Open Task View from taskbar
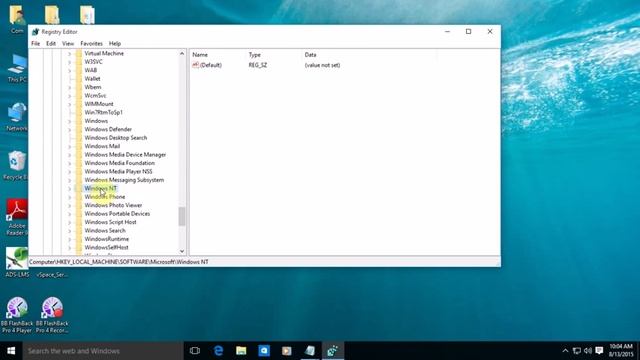Image resolution: width=640 pixels, height=360 pixels. click(x=195, y=351)
